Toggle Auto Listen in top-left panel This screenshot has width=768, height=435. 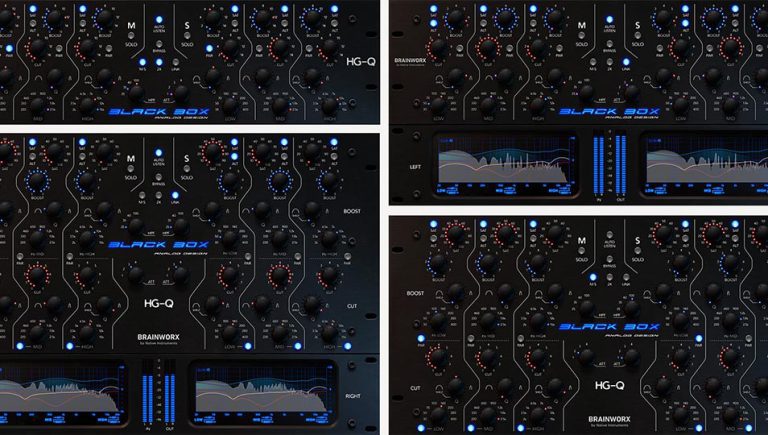coord(159,20)
